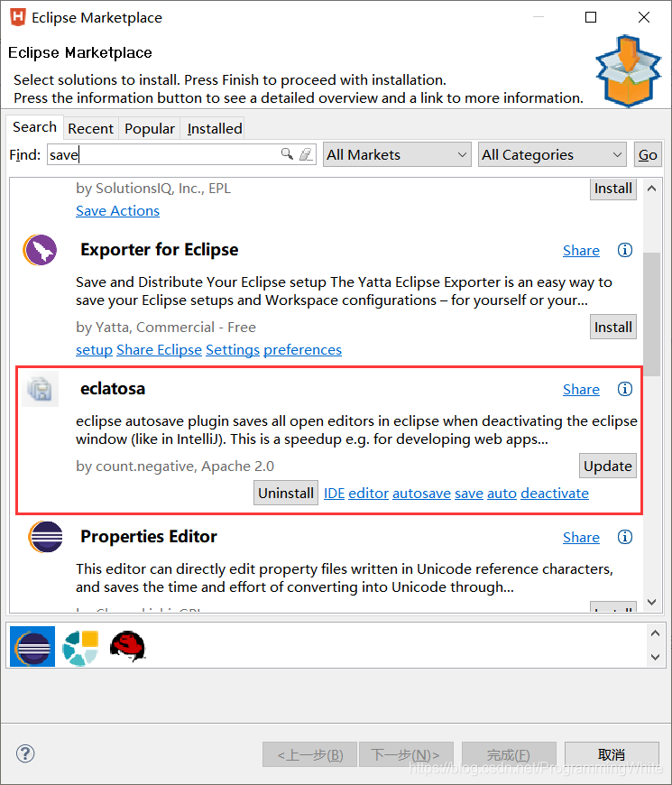
Task: Click 'by SolutionsIQ, Inc., EPL' text
Action: 153,189
